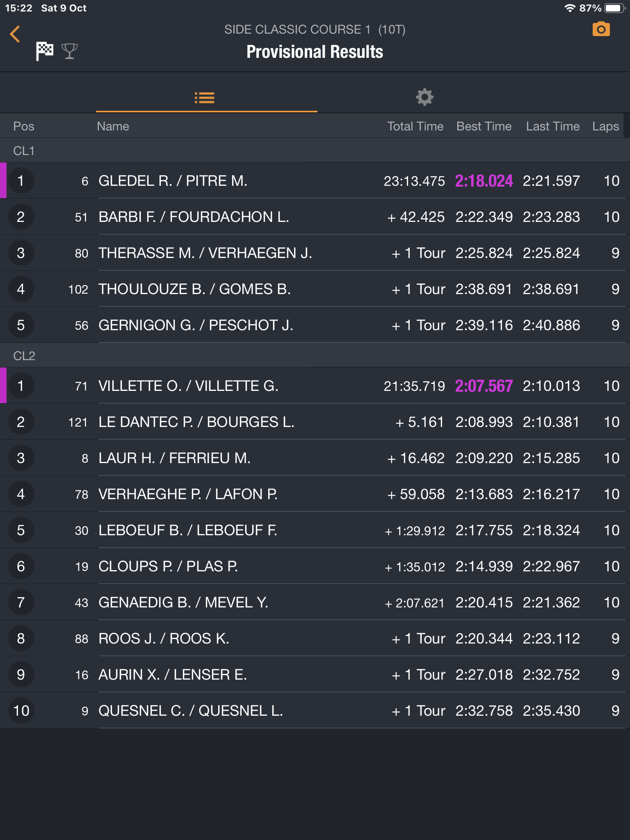Switch to the results list tab
630x840 pixels.
(x=205, y=98)
